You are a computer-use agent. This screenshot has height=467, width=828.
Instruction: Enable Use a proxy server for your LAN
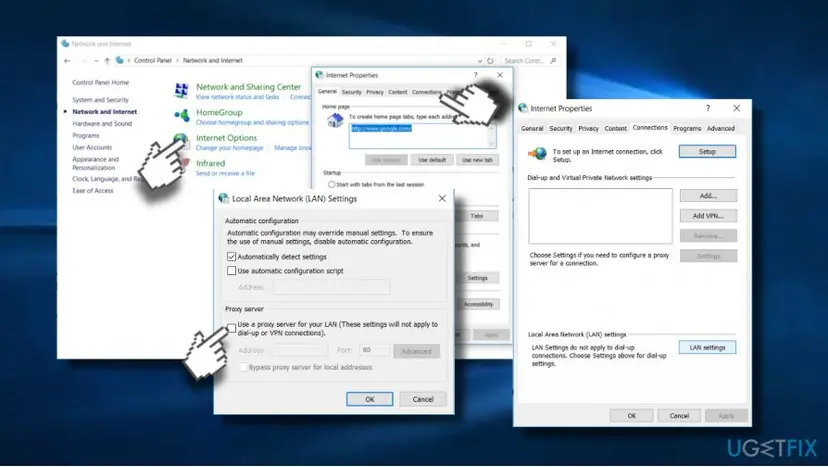coord(232,328)
